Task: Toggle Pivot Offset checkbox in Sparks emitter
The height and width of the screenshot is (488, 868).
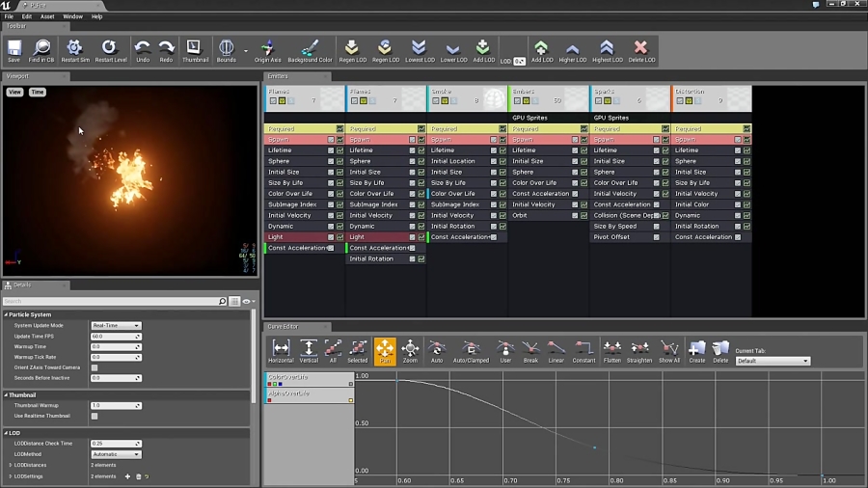Action: [656, 237]
